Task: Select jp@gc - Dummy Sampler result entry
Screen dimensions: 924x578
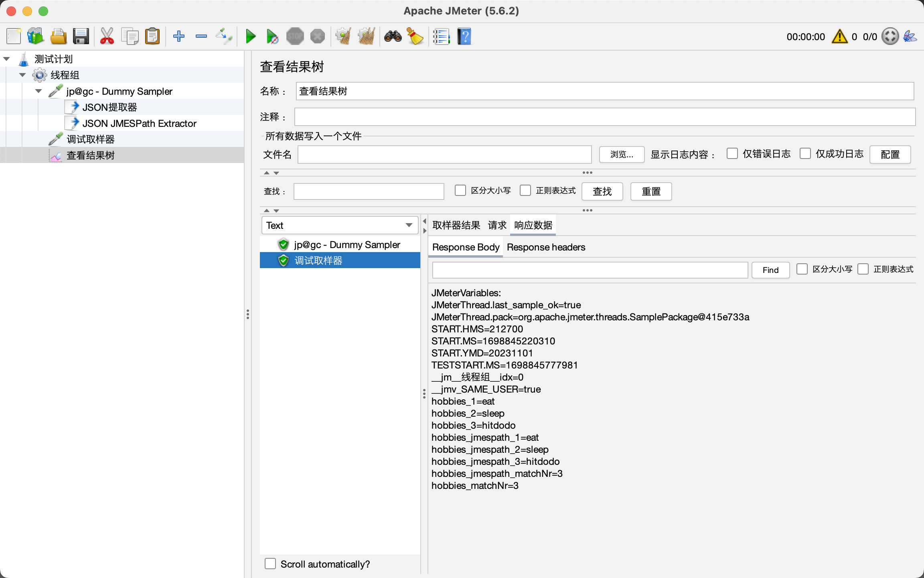Action: point(340,244)
